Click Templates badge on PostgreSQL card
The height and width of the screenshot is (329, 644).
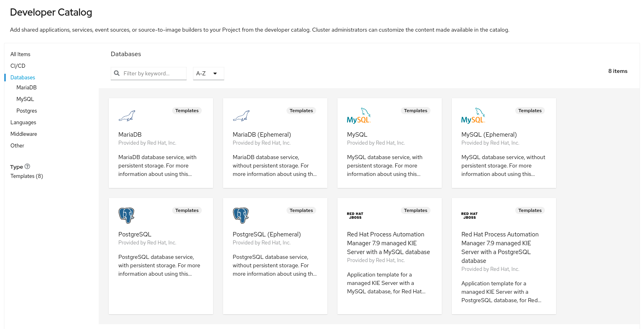[x=187, y=210]
